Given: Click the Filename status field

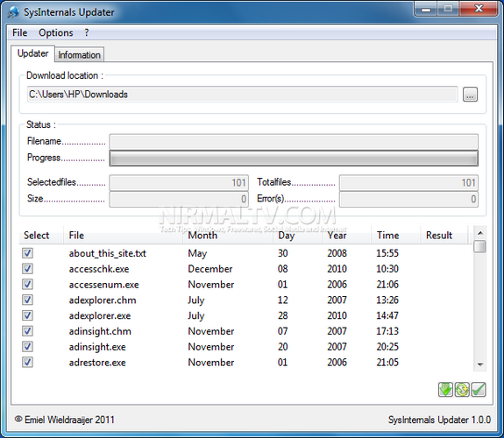Looking at the screenshot, I should pyautogui.click(x=294, y=142).
